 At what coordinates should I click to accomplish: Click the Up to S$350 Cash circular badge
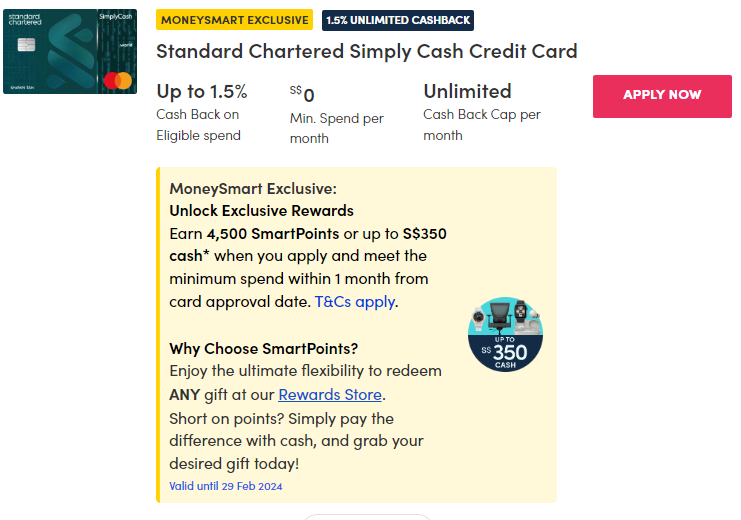tap(505, 333)
